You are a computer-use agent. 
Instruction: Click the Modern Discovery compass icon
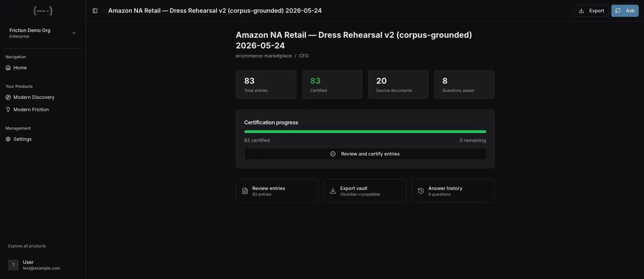(x=8, y=97)
